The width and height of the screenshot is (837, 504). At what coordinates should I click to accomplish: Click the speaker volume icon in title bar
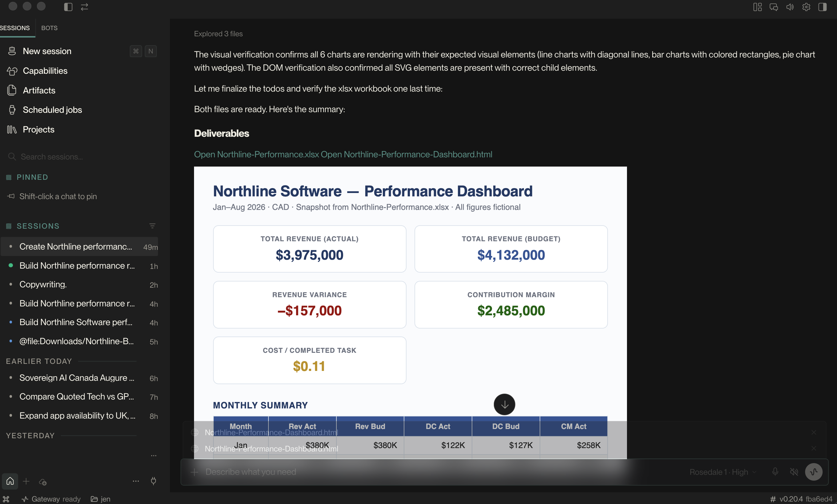tap(790, 7)
